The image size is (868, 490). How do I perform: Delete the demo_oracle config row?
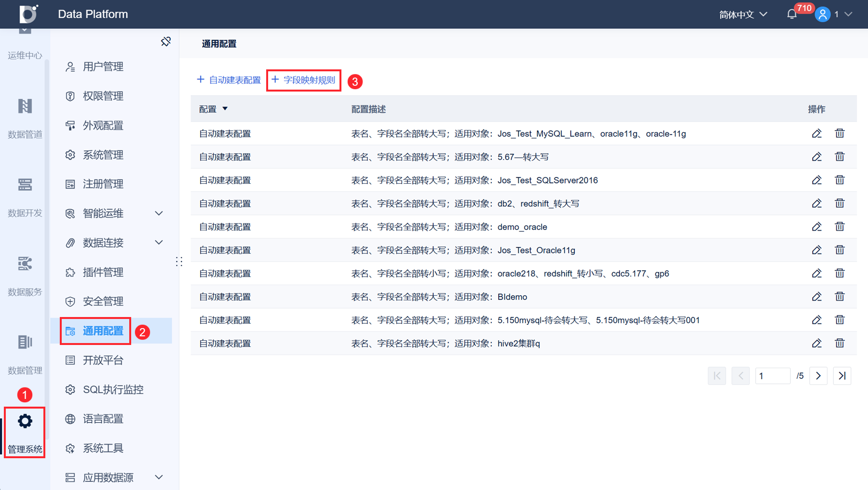click(840, 226)
